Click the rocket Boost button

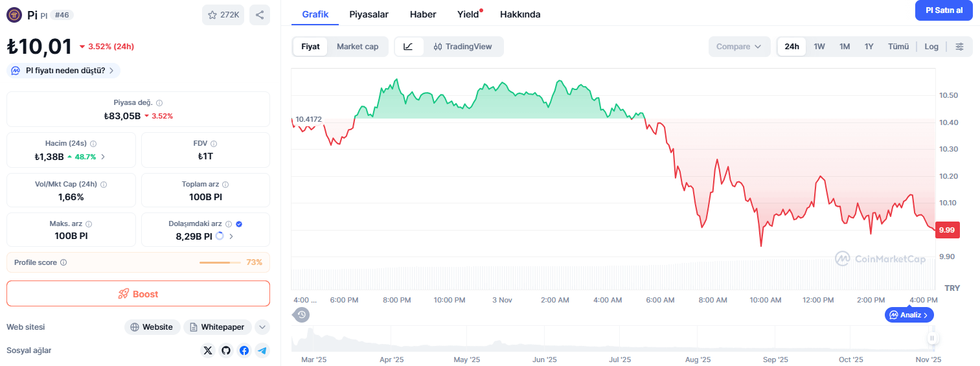click(138, 293)
